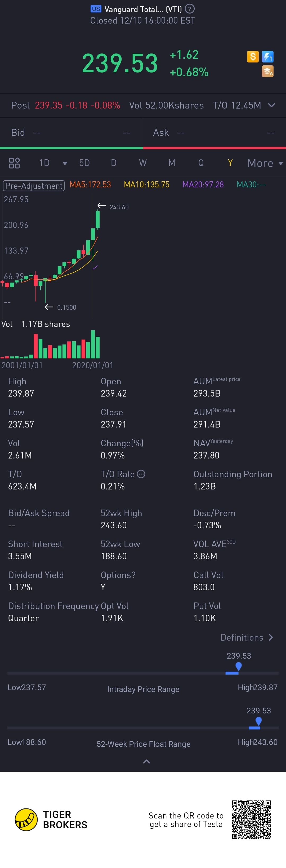286x868 pixels.
Task: Tap the Bid quote panel
Action: (71, 133)
